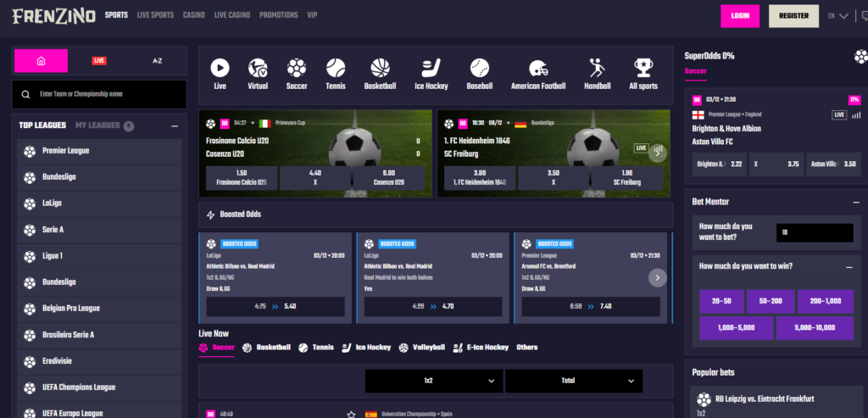Click the lightning Boosted Odds icon
The width and height of the screenshot is (868, 418).
pos(210,215)
